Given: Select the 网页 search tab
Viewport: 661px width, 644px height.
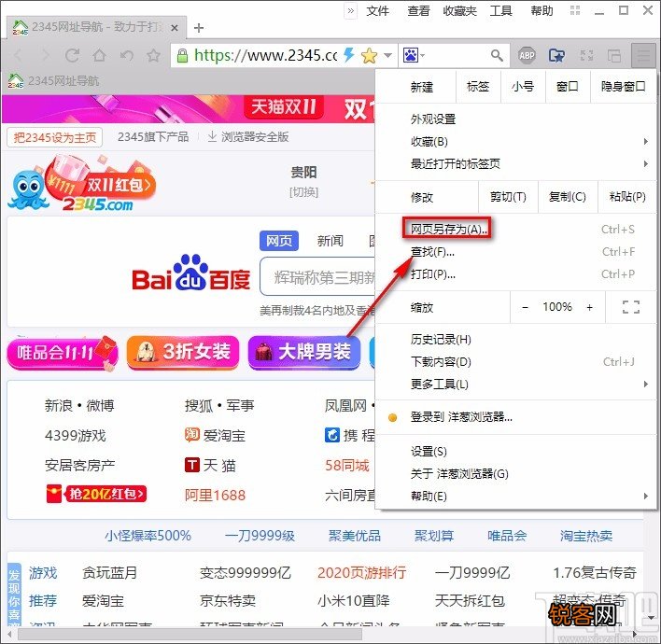Looking at the screenshot, I should [278, 241].
